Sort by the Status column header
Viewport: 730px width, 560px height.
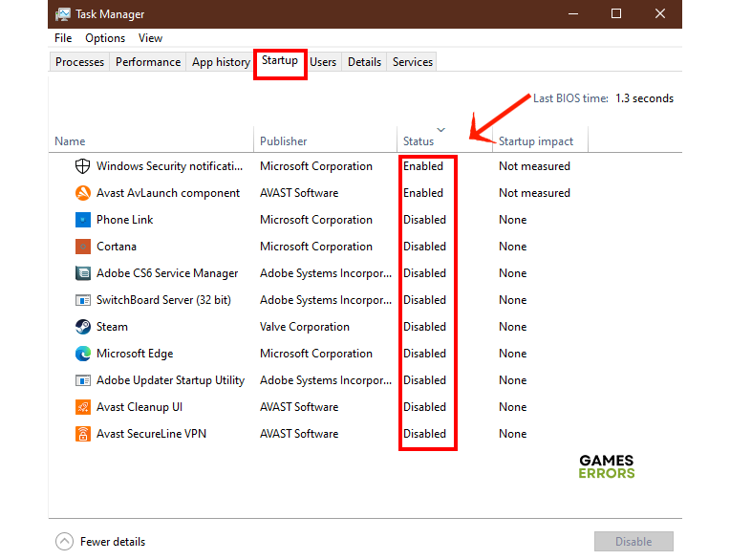[x=419, y=141]
